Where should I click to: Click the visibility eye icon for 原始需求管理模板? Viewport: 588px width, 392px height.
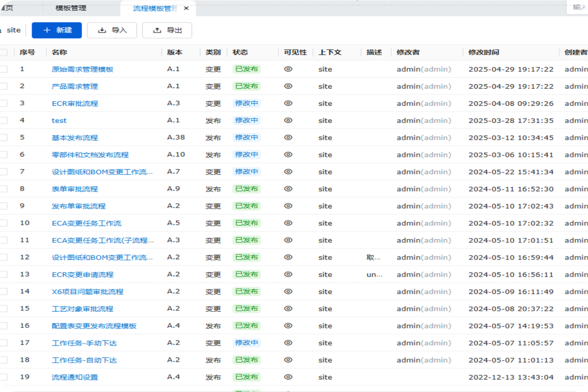click(288, 69)
